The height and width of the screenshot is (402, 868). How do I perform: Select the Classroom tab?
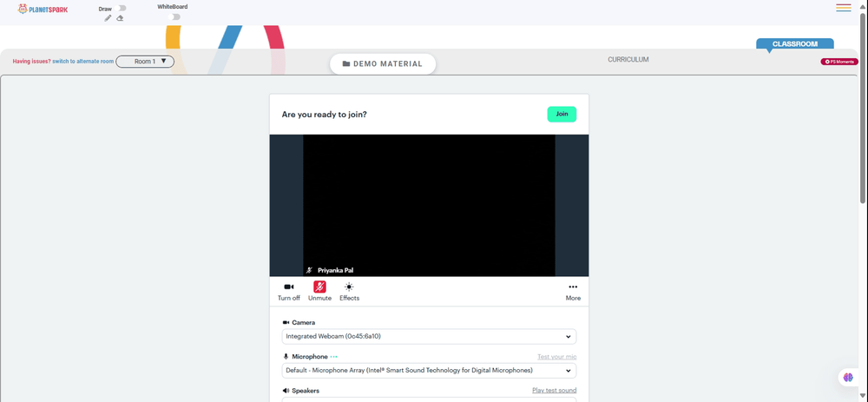[795, 43]
